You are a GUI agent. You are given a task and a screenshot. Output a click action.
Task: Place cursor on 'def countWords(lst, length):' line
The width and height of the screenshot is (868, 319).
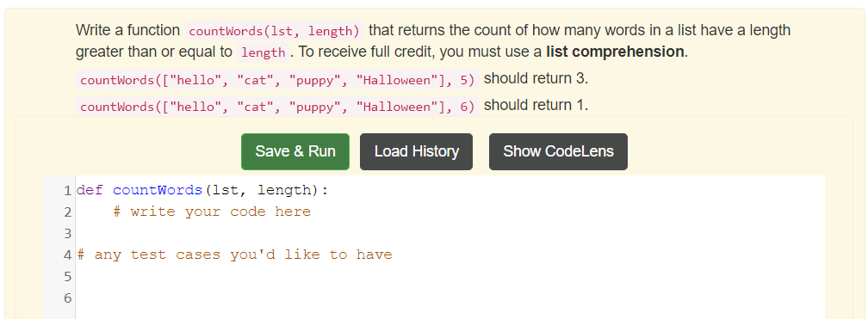[x=202, y=191]
